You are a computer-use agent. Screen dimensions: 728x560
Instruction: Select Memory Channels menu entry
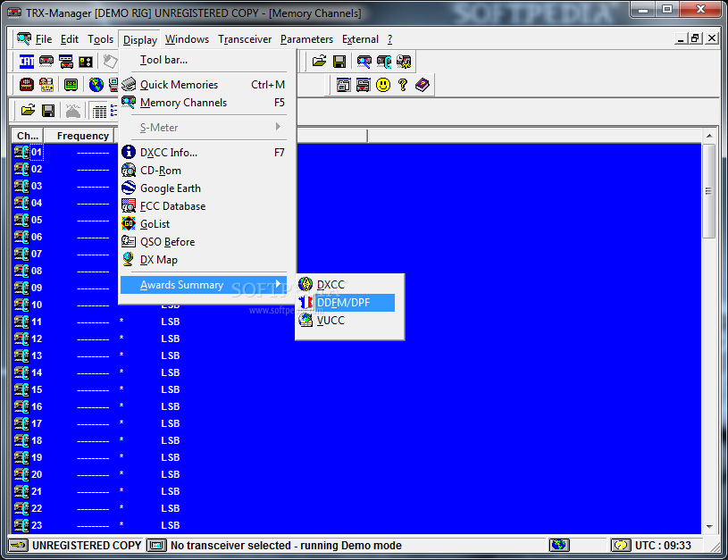204,103
